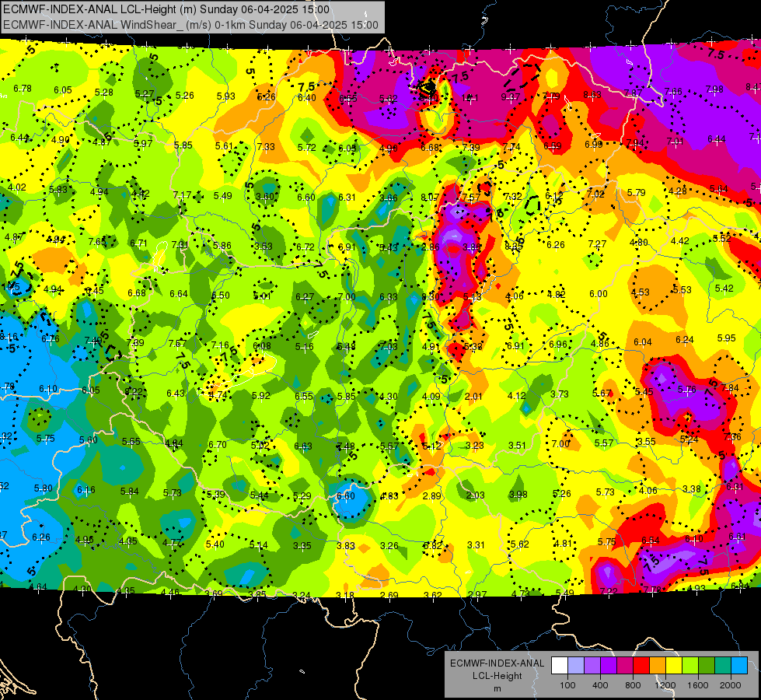Click the wind shear value 7.27
Image resolution: width=761 pixels, height=700 pixels.
click(x=597, y=244)
